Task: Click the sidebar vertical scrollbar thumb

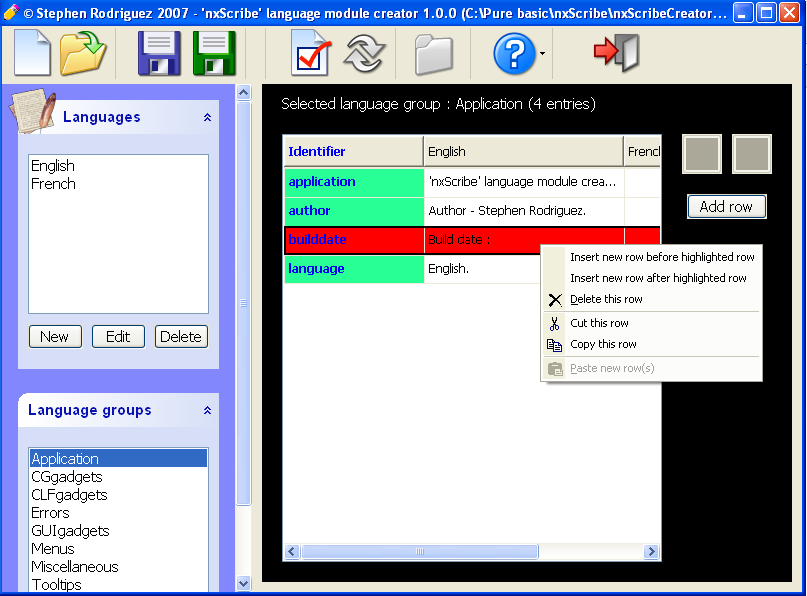Action: [243, 304]
